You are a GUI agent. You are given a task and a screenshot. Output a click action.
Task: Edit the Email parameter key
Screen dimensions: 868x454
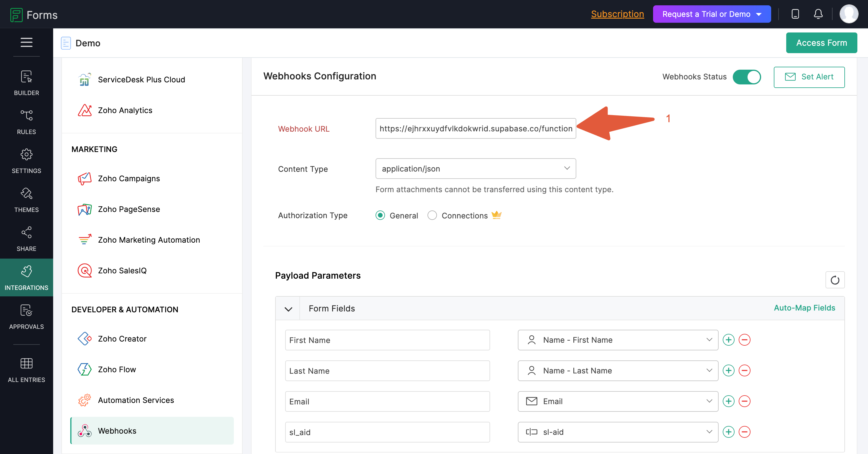(x=387, y=401)
